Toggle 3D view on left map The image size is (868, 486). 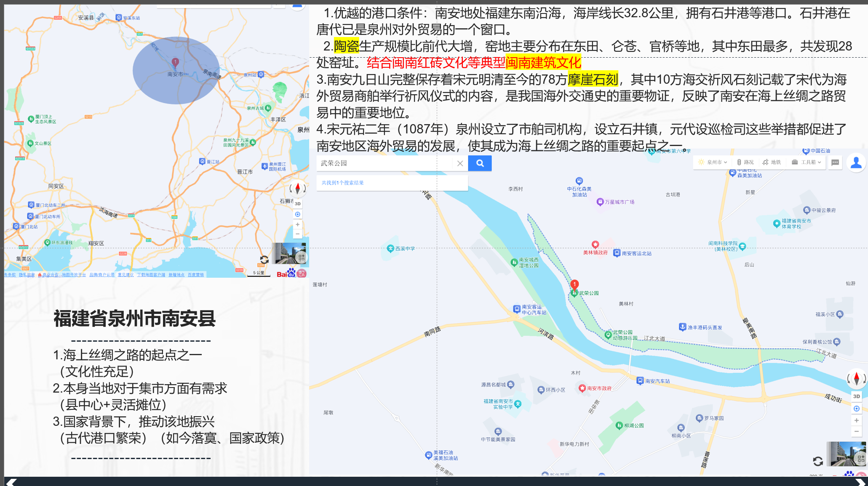(x=298, y=204)
